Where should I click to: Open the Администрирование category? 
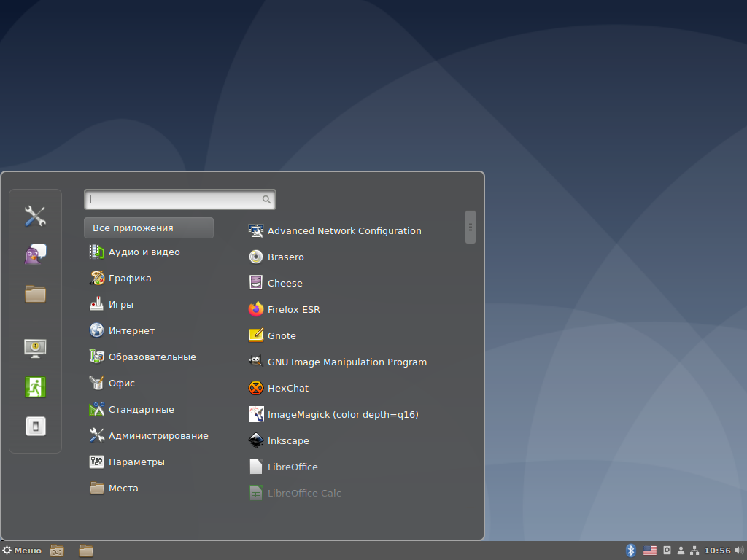(149, 435)
